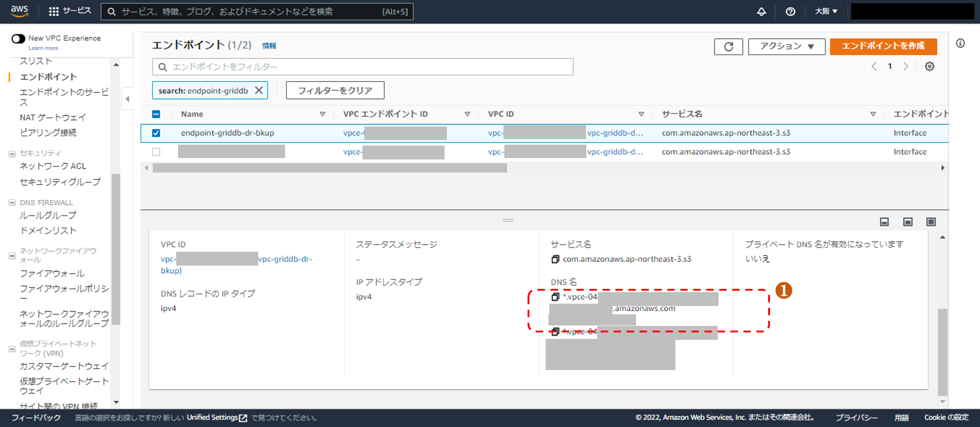Go to previous page of endpoints
This screenshot has height=427, width=980.
point(874,66)
